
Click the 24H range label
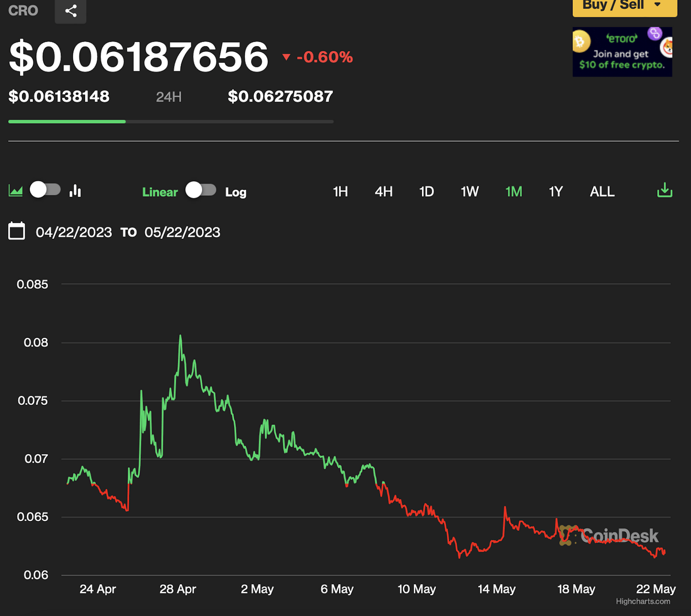tap(169, 97)
